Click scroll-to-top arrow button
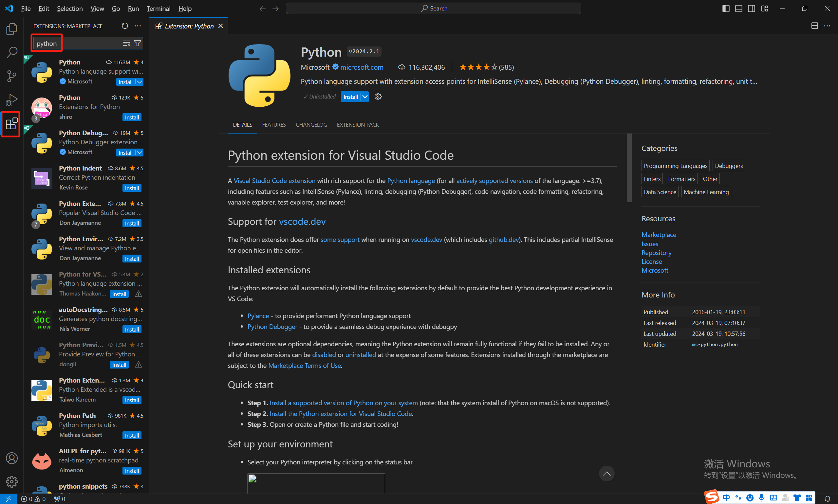This screenshot has height=504, width=838. (606, 473)
